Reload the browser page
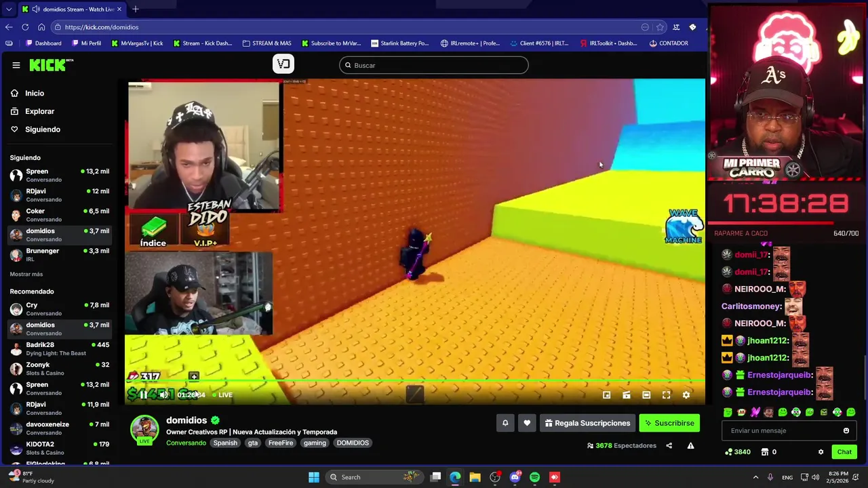The height and width of the screenshot is (488, 868). pos(25,27)
